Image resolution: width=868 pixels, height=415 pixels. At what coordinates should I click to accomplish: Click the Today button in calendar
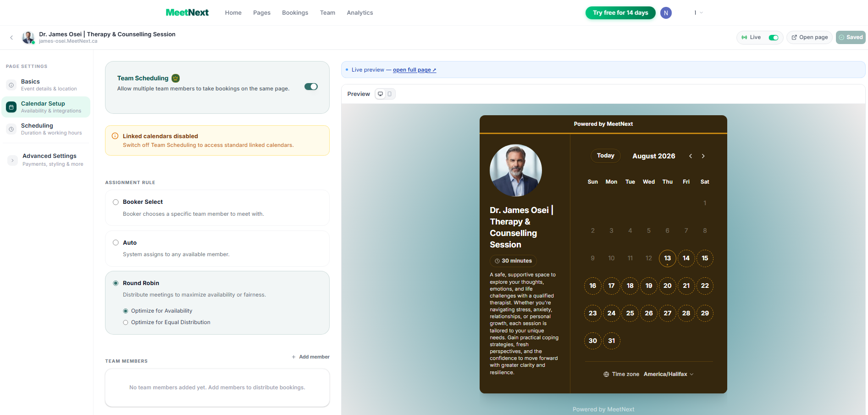coord(605,156)
